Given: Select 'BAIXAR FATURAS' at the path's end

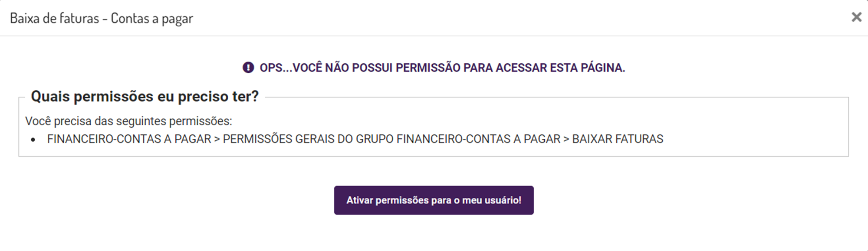Looking at the screenshot, I should 618,139.
